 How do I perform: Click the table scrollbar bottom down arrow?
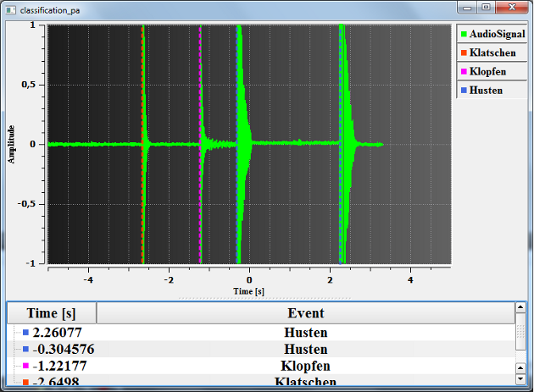520,379
